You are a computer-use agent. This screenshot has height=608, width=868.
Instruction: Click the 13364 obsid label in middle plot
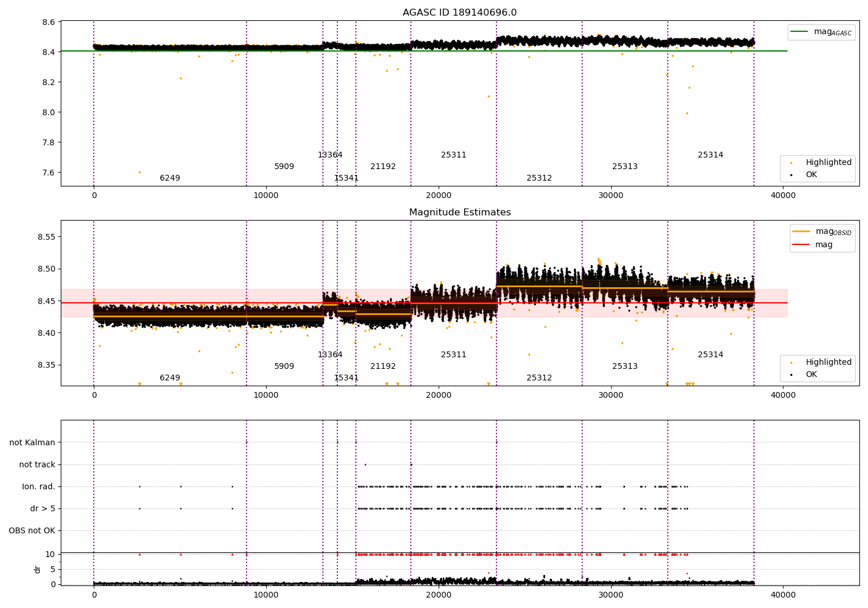[330, 355]
